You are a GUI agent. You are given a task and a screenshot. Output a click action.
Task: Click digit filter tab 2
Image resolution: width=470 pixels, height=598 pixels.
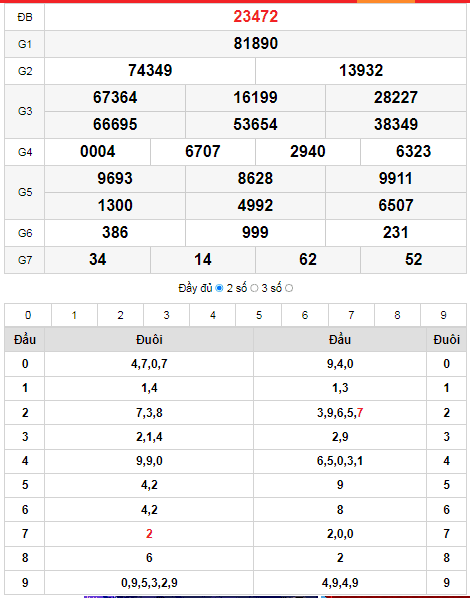[x=120, y=315]
